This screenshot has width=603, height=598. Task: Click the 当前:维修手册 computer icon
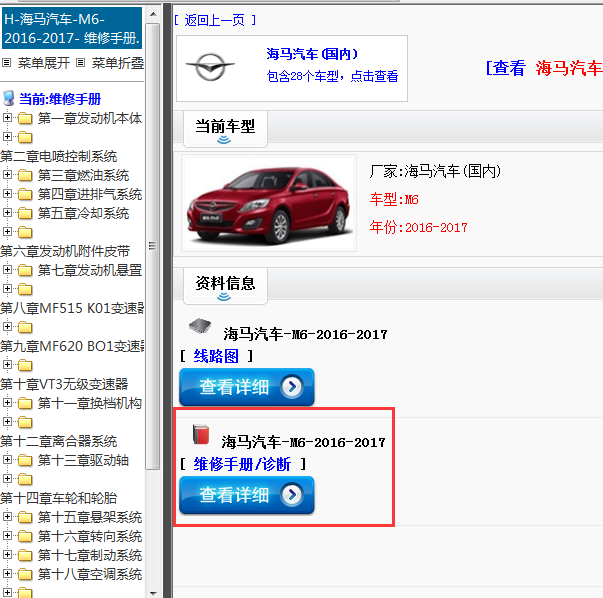pos(8,98)
